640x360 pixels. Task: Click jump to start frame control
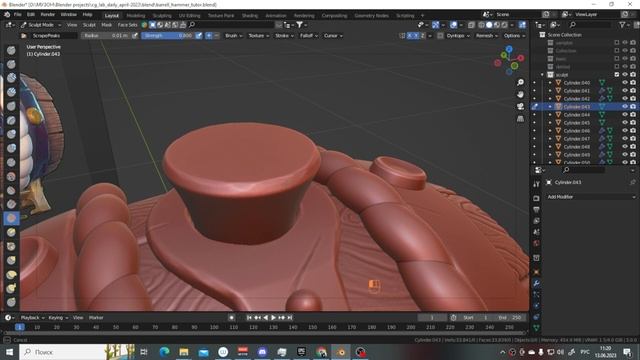(249, 318)
